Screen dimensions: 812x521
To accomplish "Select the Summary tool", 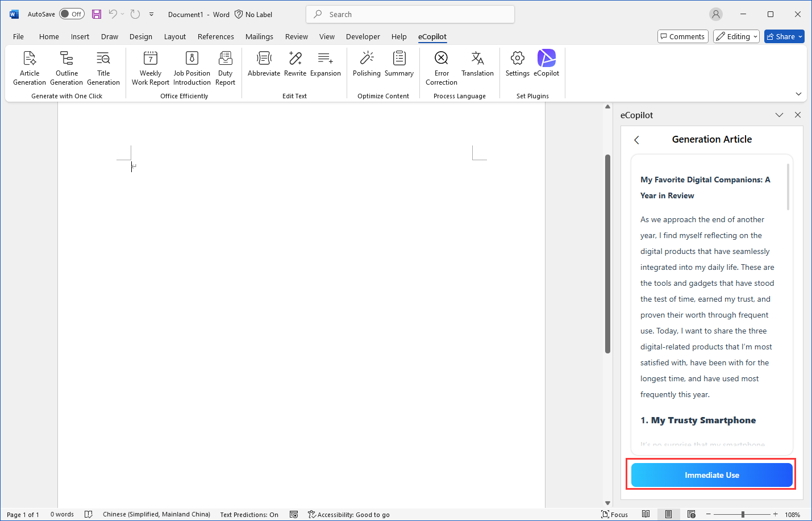I will click(x=399, y=63).
